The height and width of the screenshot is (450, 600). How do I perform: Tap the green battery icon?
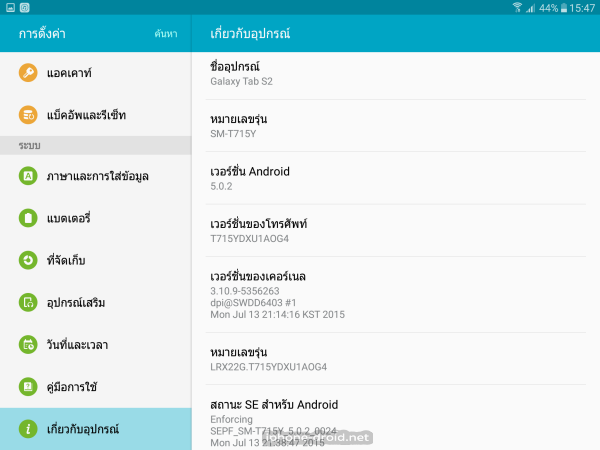tap(28, 218)
